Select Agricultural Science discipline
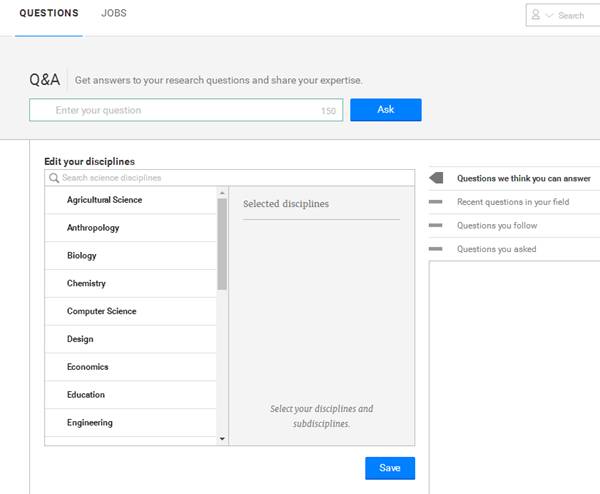 (x=130, y=200)
